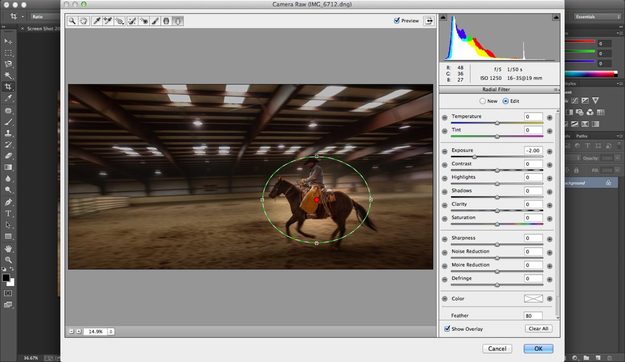Screen dimensions: 625x362
Task: Click the plus icon next to Exposure
Action: 549,151
